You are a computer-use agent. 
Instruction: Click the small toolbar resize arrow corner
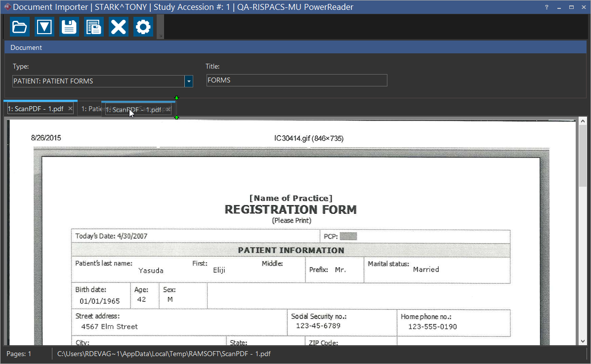point(160,36)
